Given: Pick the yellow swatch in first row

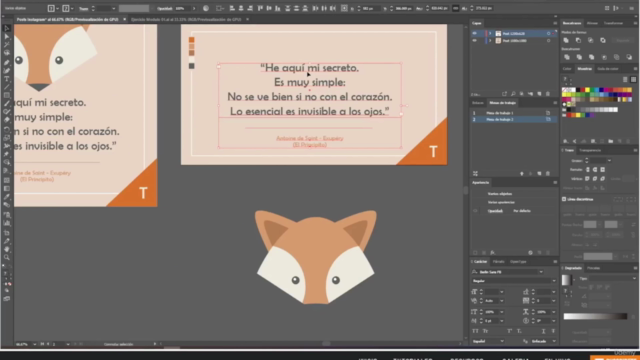Looking at the screenshot, I should [588, 90].
